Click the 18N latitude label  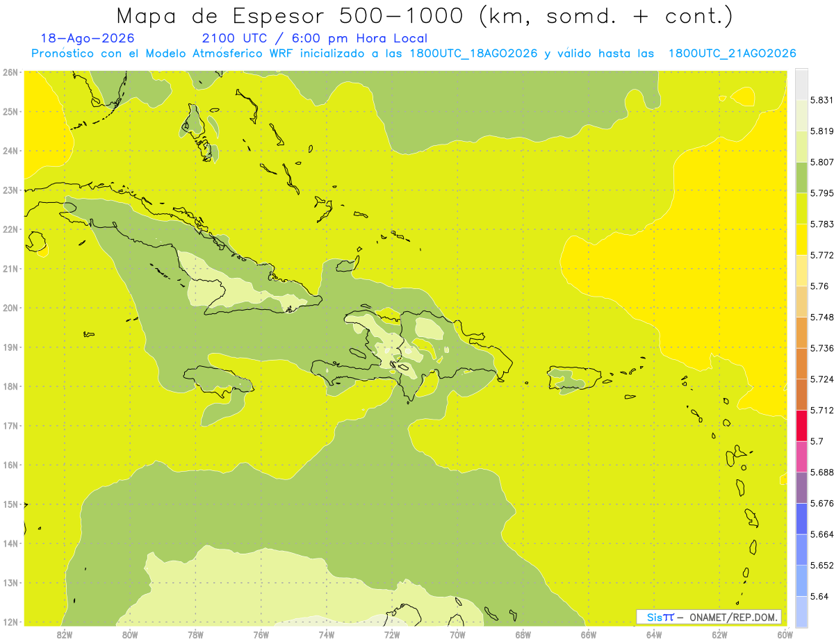pyautogui.click(x=10, y=386)
